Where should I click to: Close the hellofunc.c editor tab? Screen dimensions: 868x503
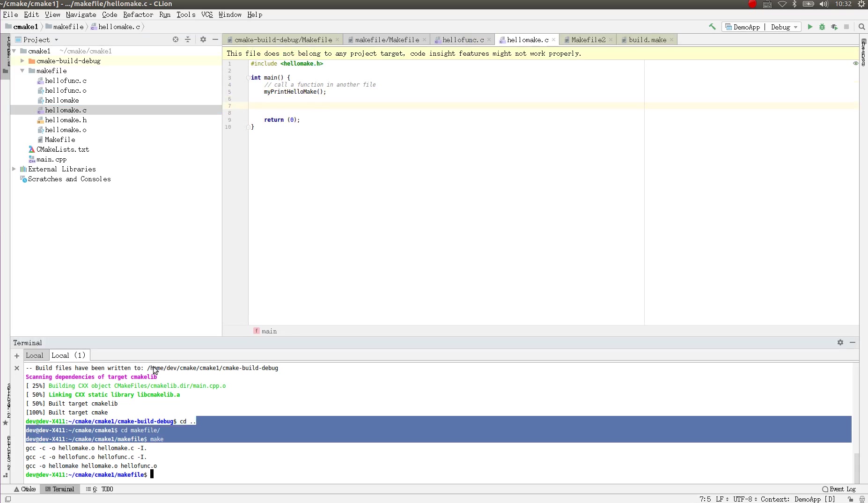coord(489,40)
